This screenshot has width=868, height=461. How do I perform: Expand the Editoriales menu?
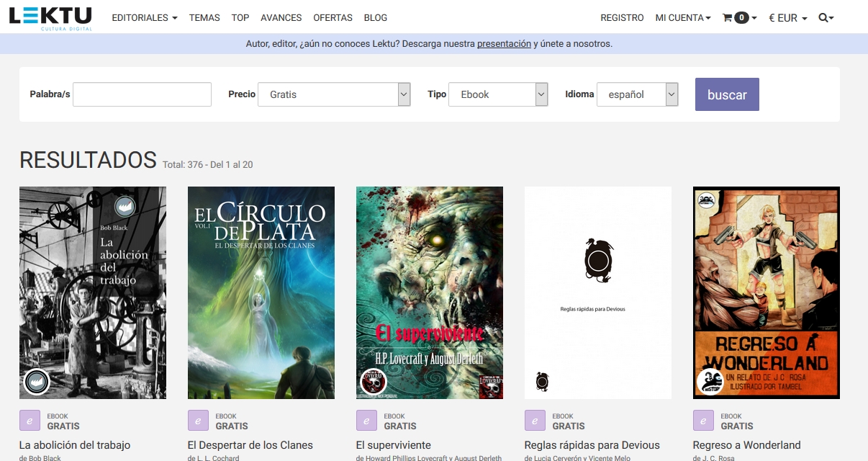[145, 18]
